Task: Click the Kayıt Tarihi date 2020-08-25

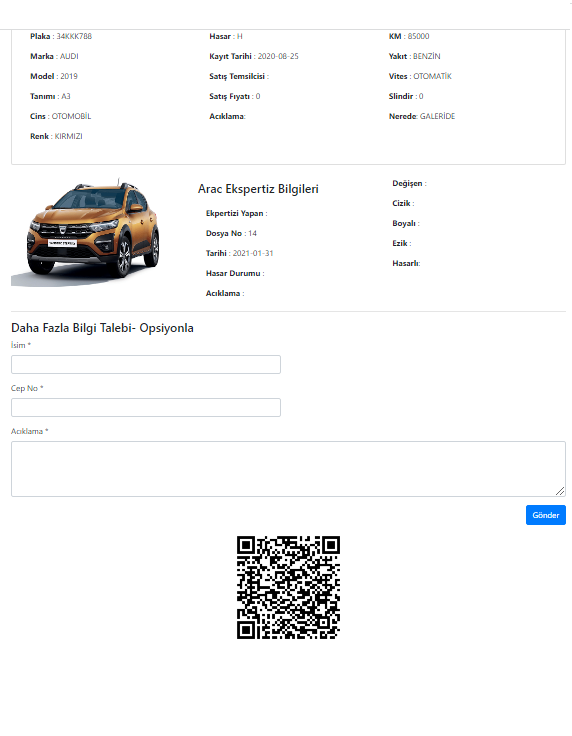Action: pyautogui.click(x=278, y=56)
